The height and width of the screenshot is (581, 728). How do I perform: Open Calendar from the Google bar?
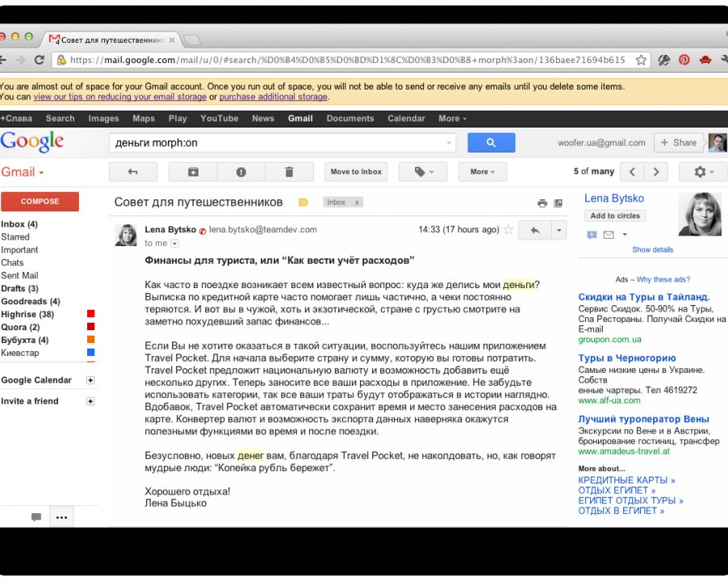tap(406, 119)
